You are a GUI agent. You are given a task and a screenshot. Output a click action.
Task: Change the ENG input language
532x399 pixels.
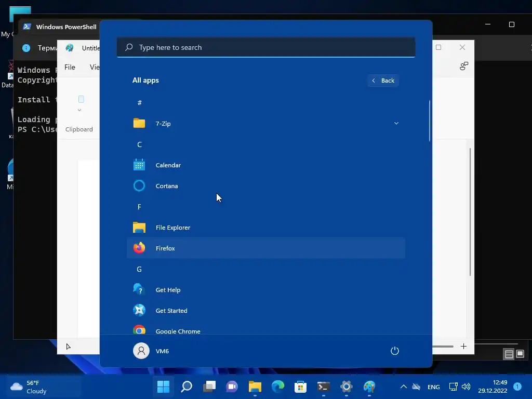434,387
